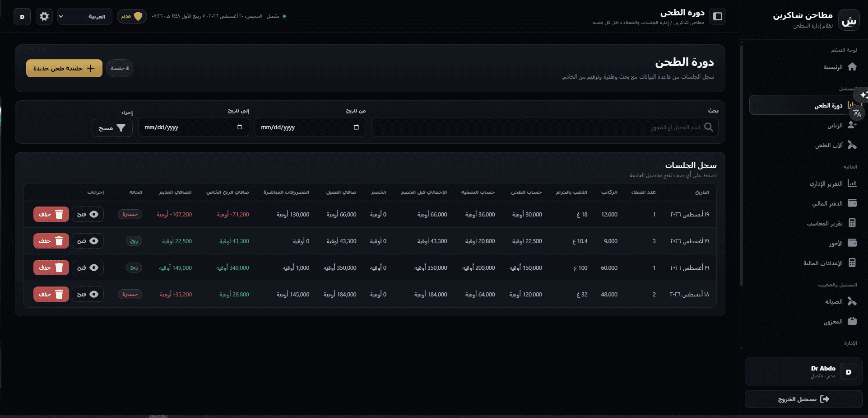This screenshot has height=418, width=868.
Task: Click the Dr Abdo user card
Action: tap(803, 371)
